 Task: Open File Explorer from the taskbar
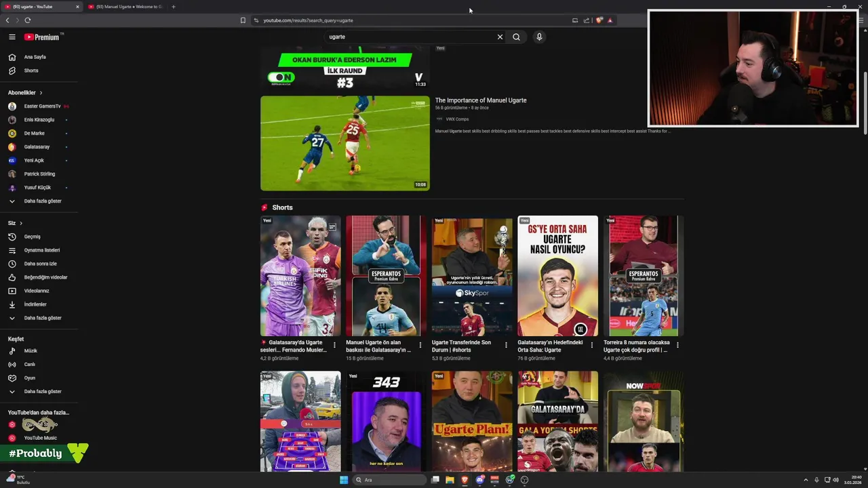[450, 480]
